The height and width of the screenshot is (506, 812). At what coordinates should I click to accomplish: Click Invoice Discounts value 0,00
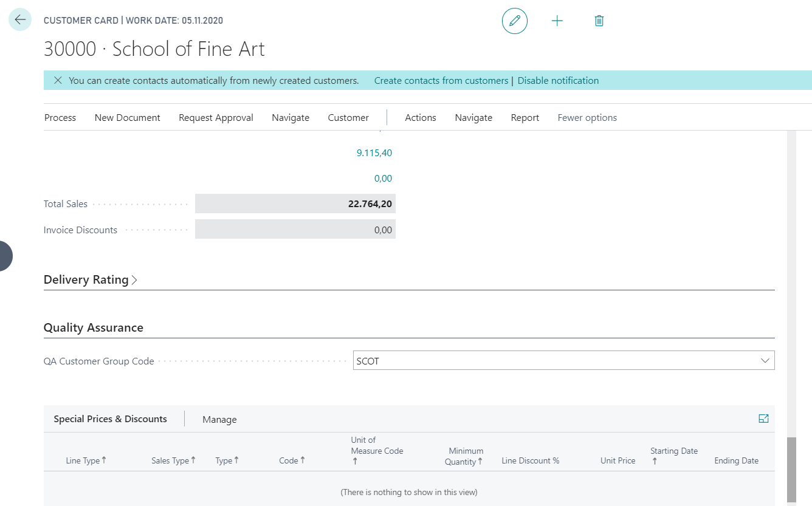coord(295,230)
